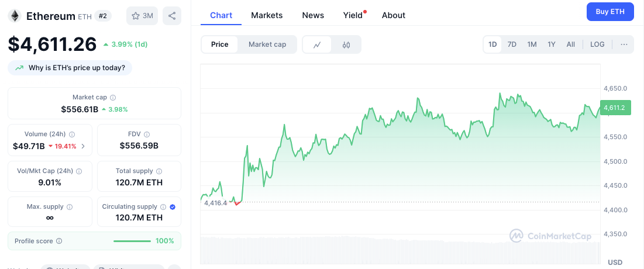Click 'Why is ETH's price up today?'
Image resolution: width=644 pixels, height=269 pixels.
[70, 68]
